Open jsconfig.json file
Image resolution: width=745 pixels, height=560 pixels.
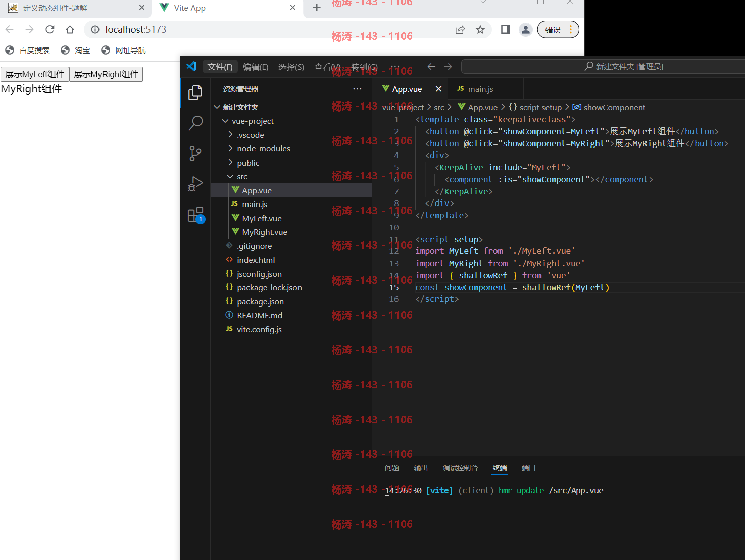pyautogui.click(x=291, y=274)
